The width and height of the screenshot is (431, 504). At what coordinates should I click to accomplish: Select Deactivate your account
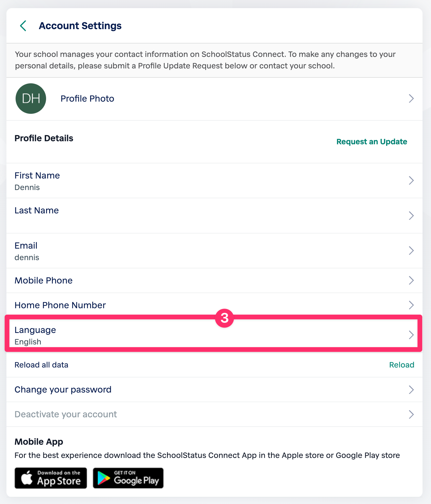tap(66, 414)
